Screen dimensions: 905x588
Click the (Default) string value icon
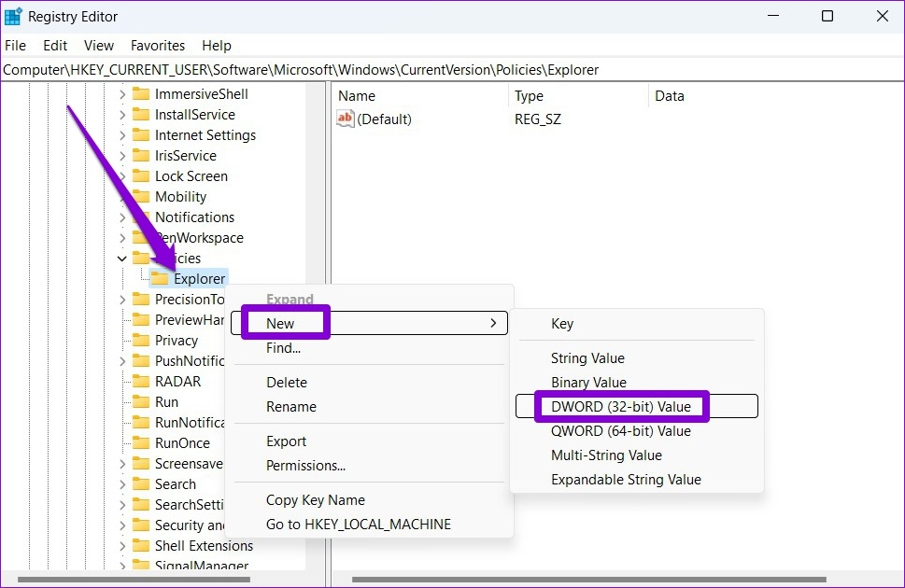[x=346, y=119]
